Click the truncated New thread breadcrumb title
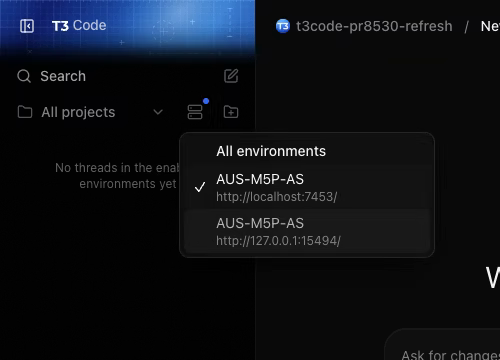The image size is (500, 360). (490, 26)
